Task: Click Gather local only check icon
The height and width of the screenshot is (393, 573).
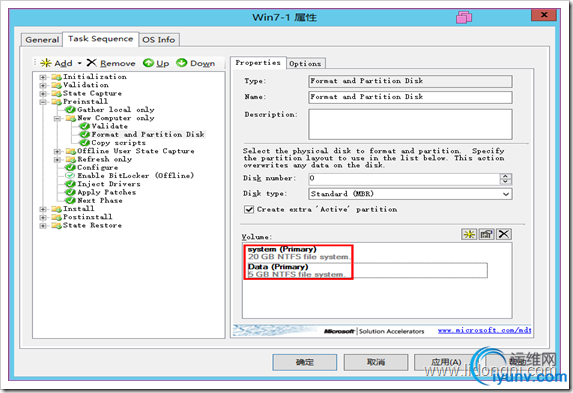Action: click(x=70, y=110)
